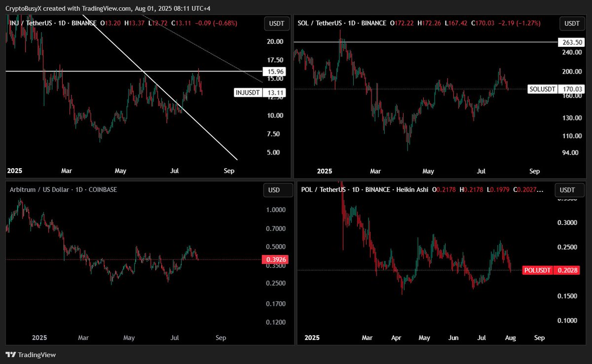Click the 0.1000 axis value on POL chart
Screen dimensions: 592x364
coord(567,321)
